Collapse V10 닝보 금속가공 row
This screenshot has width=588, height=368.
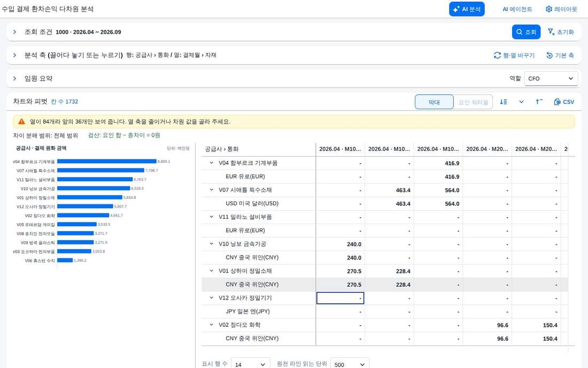point(211,244)
